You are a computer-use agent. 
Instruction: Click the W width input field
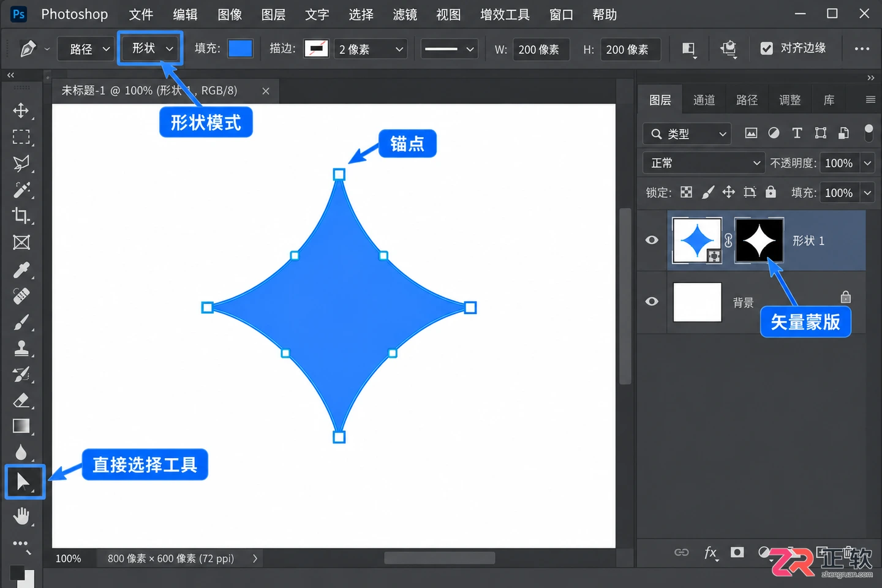pos(541,49)
